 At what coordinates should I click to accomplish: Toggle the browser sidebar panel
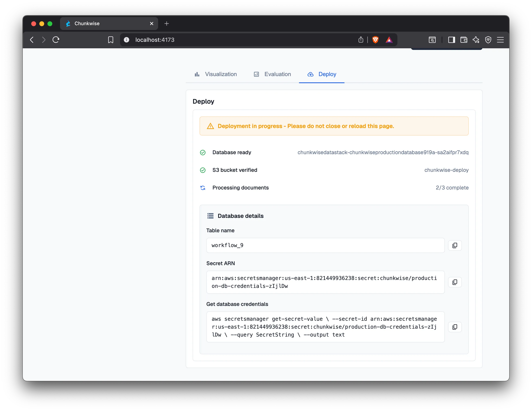point(451,40)
